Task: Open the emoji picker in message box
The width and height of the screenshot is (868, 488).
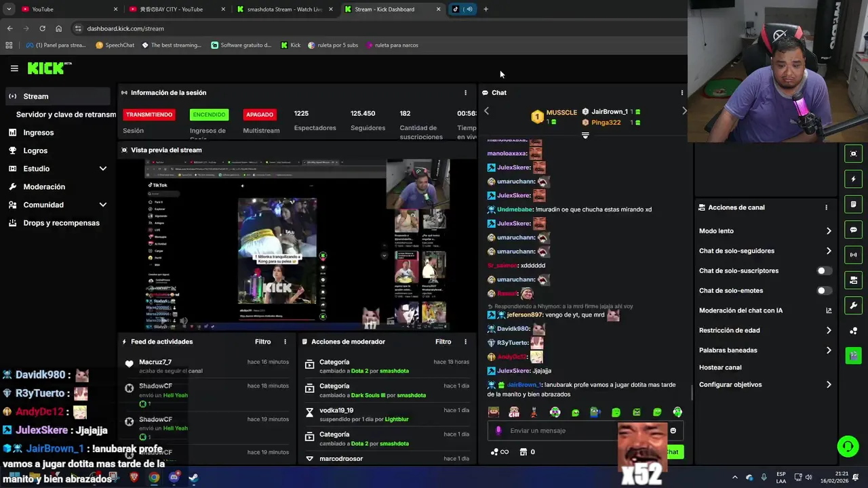Action: 673,430
